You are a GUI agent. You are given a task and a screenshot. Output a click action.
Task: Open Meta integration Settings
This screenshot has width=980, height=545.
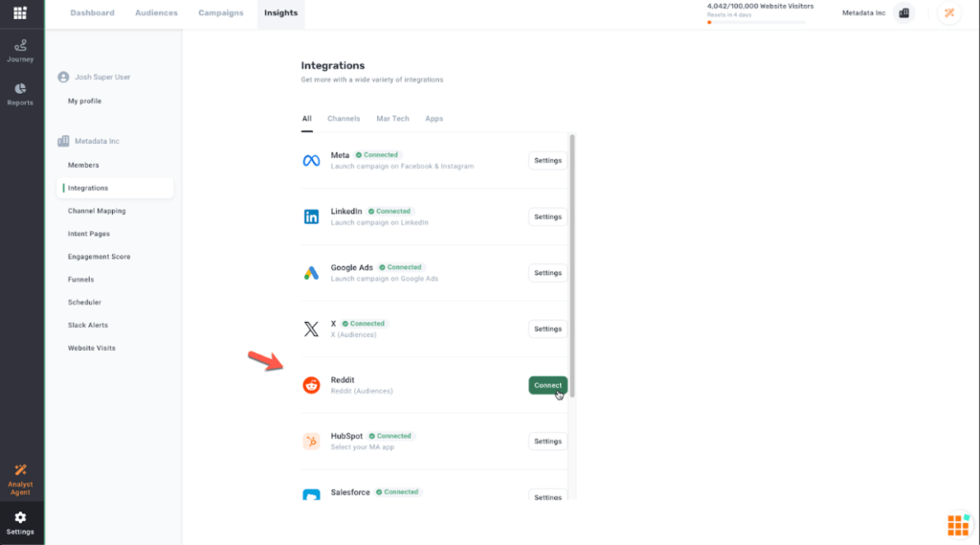click(x=547, y=161)
